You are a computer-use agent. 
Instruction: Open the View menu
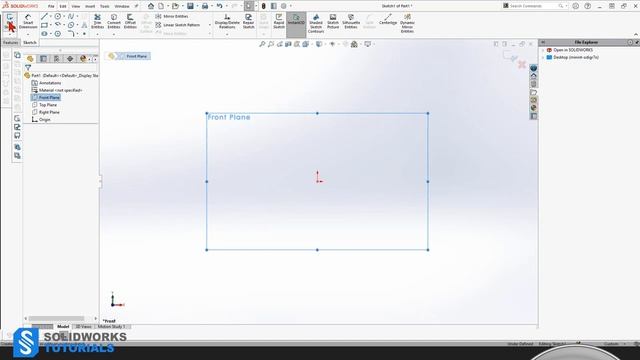pos(76,6)
